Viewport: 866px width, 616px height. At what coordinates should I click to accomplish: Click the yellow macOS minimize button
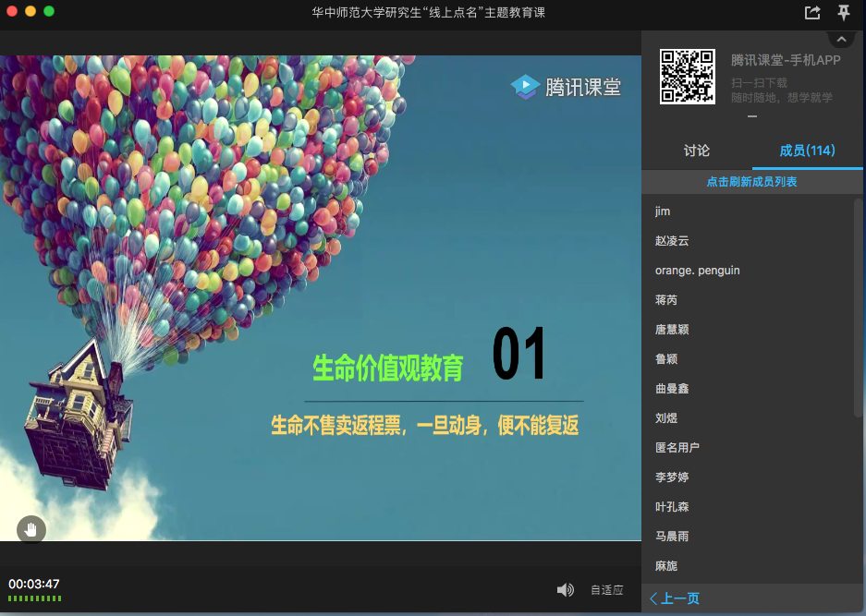(30, 11)
